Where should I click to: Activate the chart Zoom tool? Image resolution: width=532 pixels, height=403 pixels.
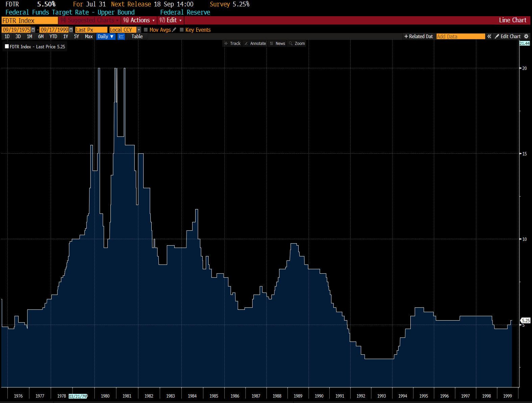(297, 44)
